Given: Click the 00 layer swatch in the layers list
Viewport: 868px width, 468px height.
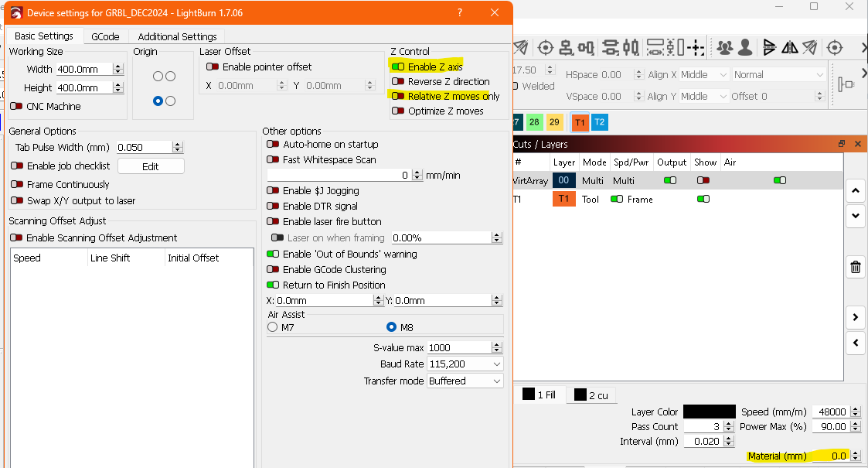Looking at the screenshot, I should tap(563, 180).
